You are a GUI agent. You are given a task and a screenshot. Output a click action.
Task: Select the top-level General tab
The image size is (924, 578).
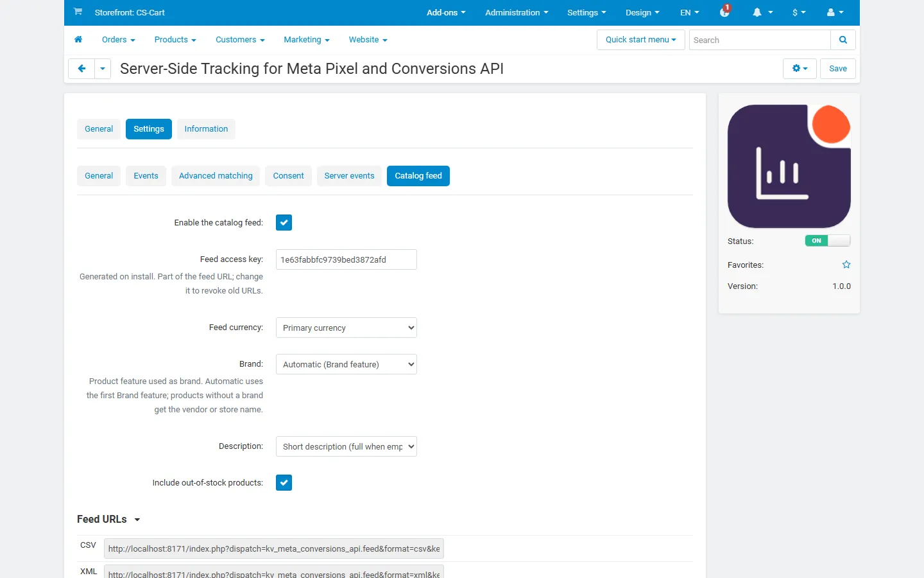(99, 129)
